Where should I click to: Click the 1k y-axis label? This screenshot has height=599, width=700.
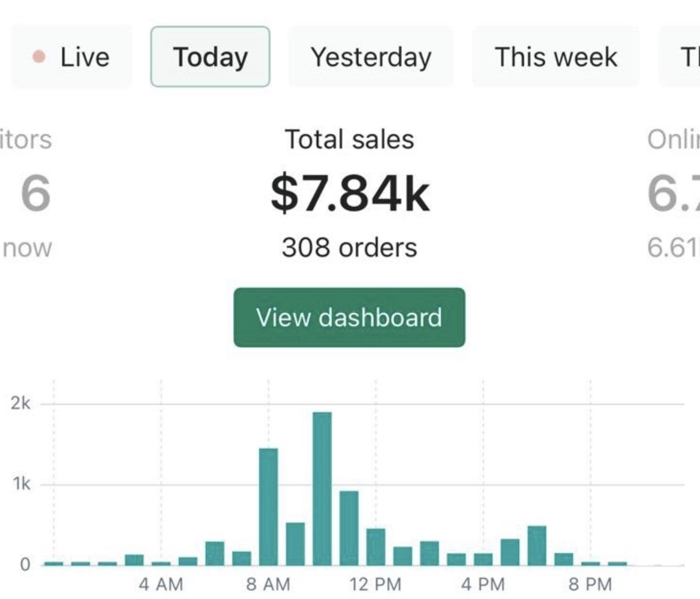(x=22, y=484)
